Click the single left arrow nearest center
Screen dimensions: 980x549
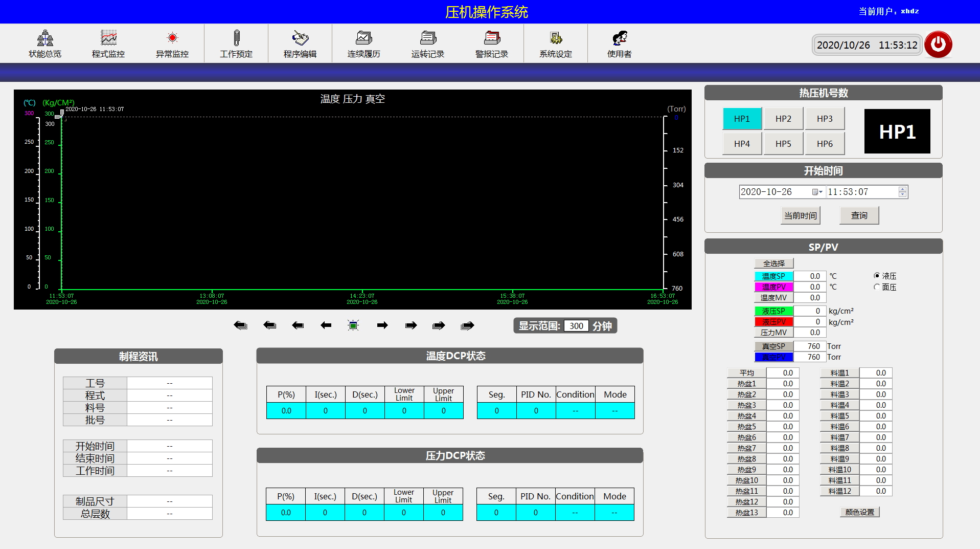coord(326,325)
